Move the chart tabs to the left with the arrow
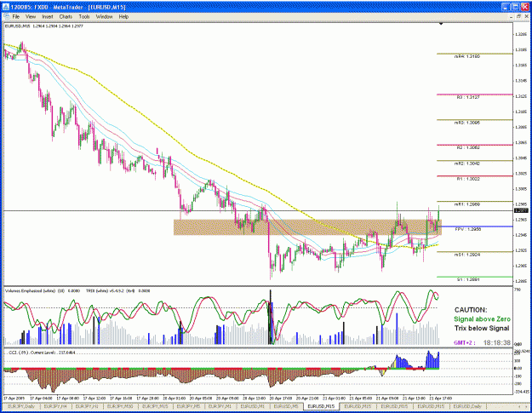This screenshot has width=532, height=413. tap(519, 406)
